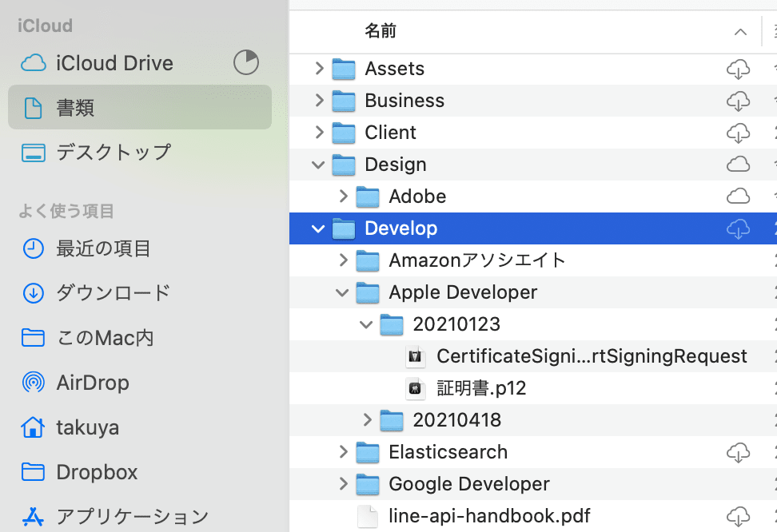Select the Assets folder icon
Viewport: 777px width, 532px height.
coord(344,69)
